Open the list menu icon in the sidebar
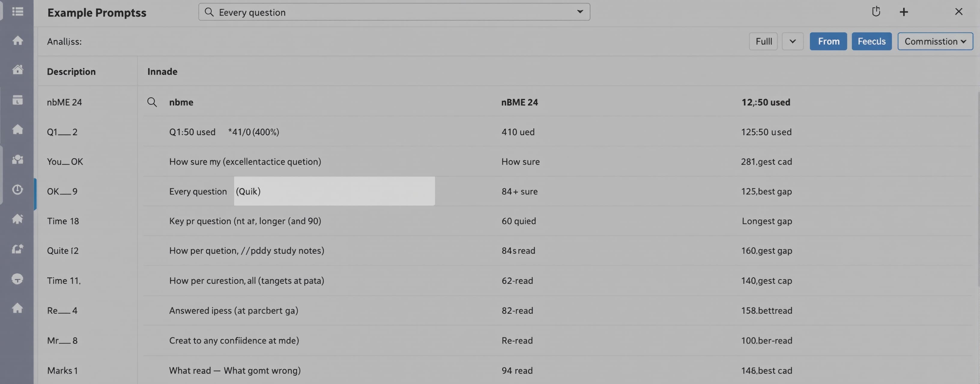The image size is (980, 384). coord(17,11)
